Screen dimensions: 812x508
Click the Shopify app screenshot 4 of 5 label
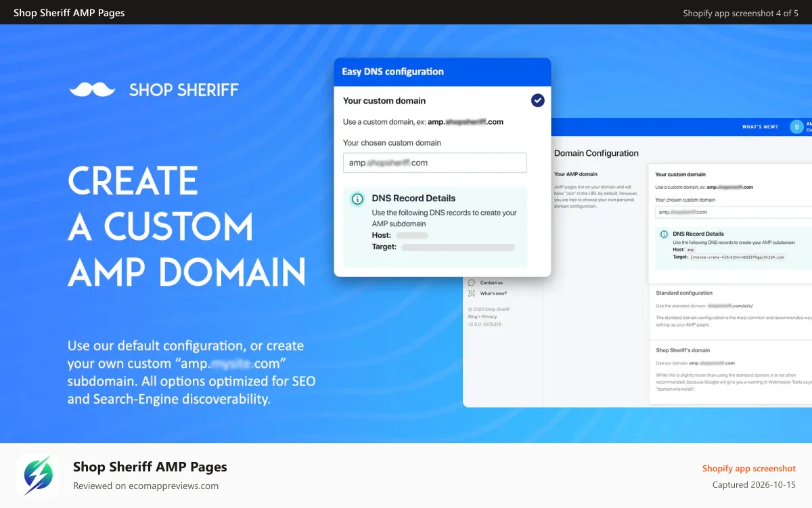(740, 13)
